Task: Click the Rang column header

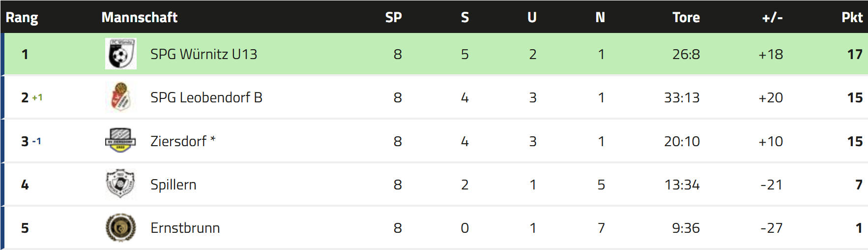Action: pos(22,17)
